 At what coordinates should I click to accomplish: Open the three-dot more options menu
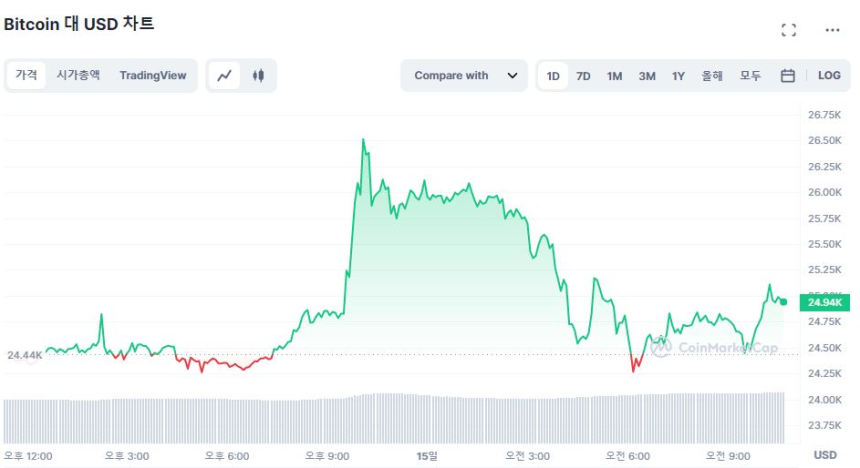pos(832,30)
